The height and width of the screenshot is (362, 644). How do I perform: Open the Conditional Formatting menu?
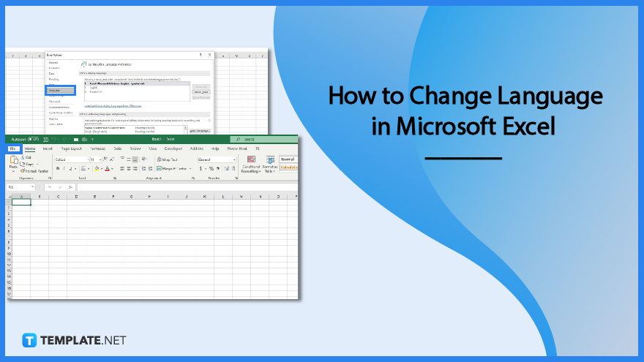(250, 164)
